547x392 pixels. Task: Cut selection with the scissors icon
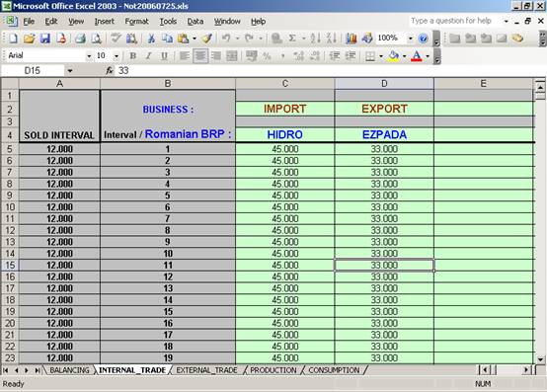coord(151,39)
